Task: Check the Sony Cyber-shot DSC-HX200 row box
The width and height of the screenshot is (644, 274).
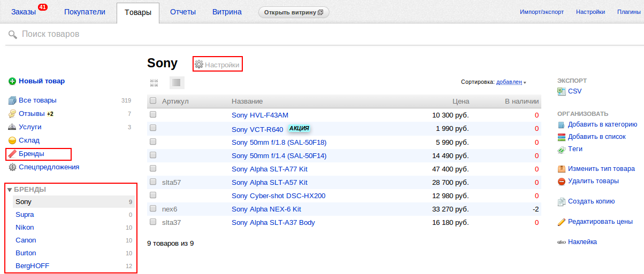Action: pyautogui.click(x=153, y=195)
